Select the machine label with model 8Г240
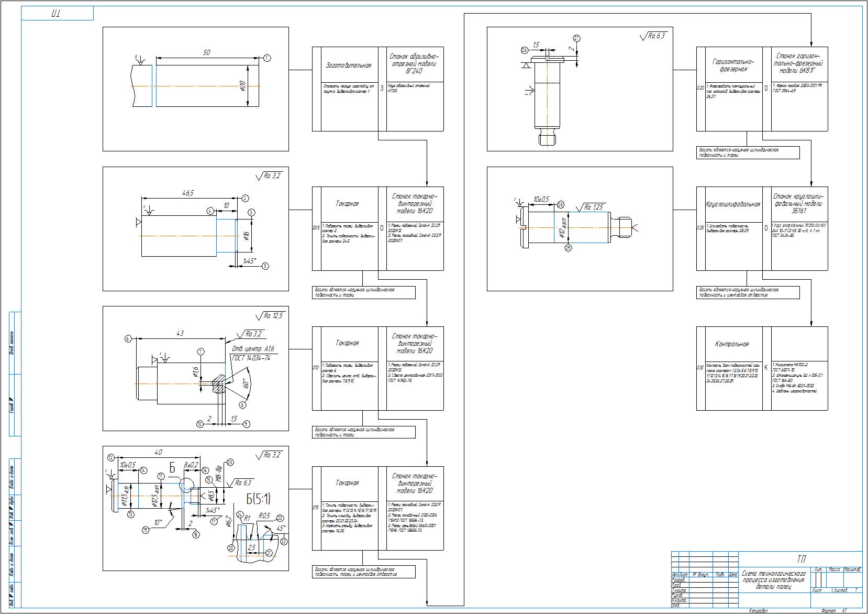 [x=414, y=63]
